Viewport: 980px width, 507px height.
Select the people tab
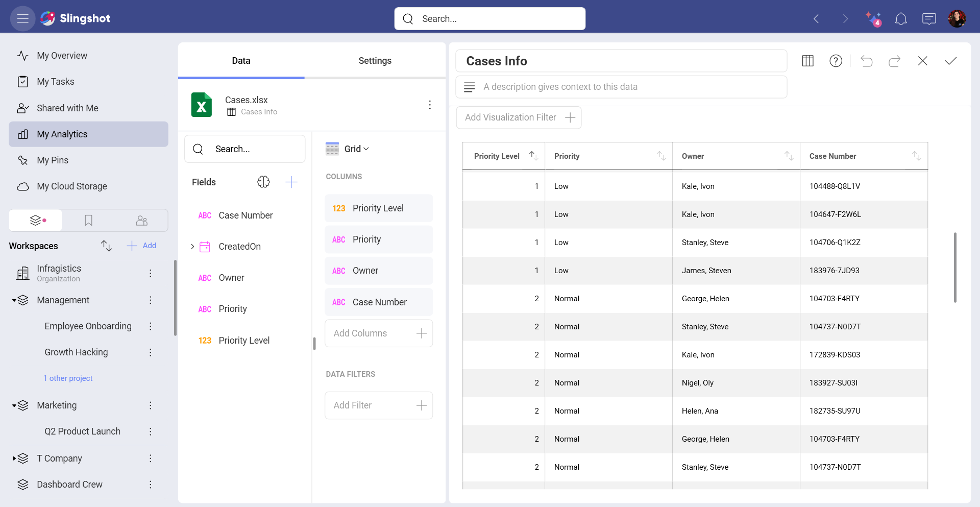pyautogui.click(x=141, y=220)
